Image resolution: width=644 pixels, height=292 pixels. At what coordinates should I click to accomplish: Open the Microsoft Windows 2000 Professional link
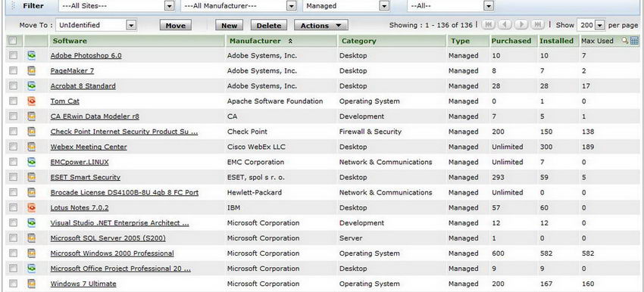tap(112, 253)
